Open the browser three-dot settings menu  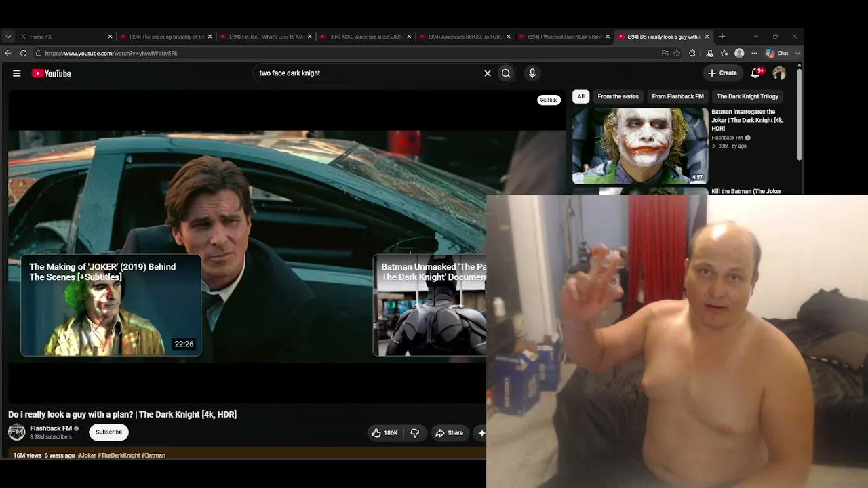754,53
